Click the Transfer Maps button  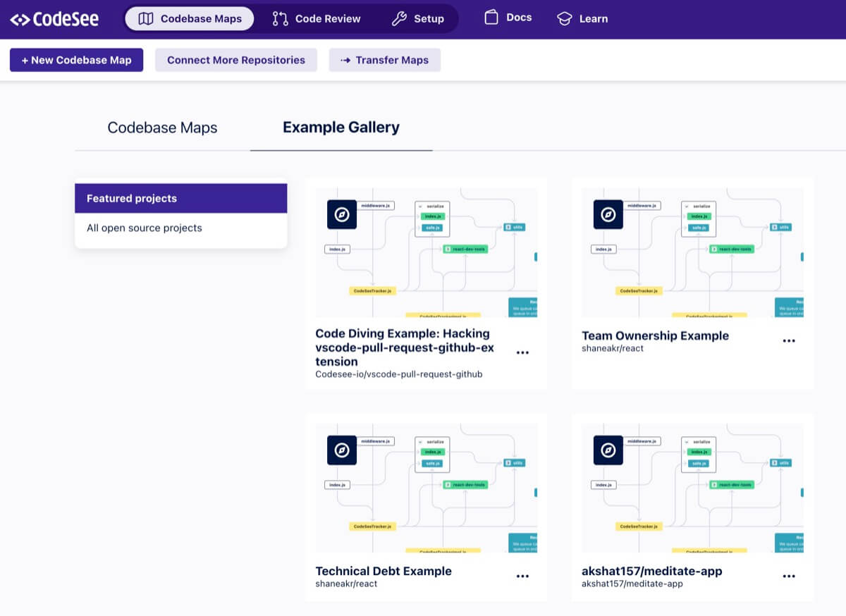[384, 60]
